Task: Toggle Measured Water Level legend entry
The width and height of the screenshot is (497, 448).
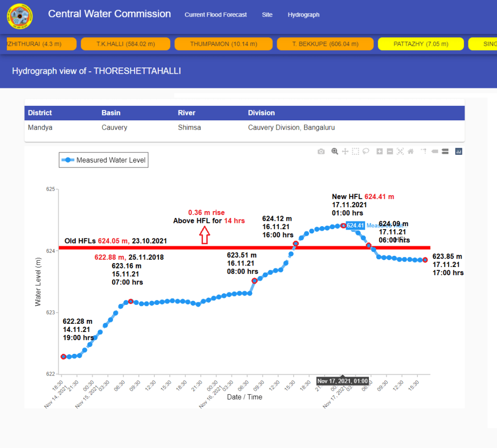Action: [103, 160]
